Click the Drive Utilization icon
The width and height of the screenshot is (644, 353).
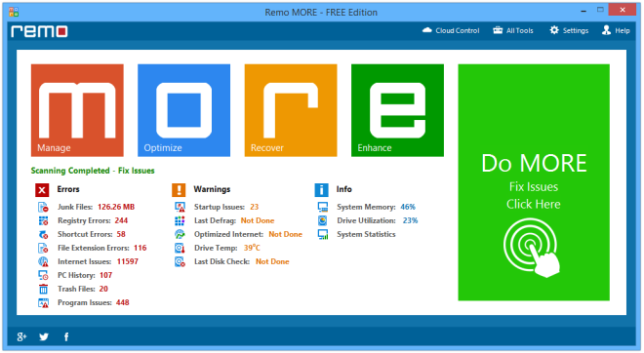click(x=323, y=220)
